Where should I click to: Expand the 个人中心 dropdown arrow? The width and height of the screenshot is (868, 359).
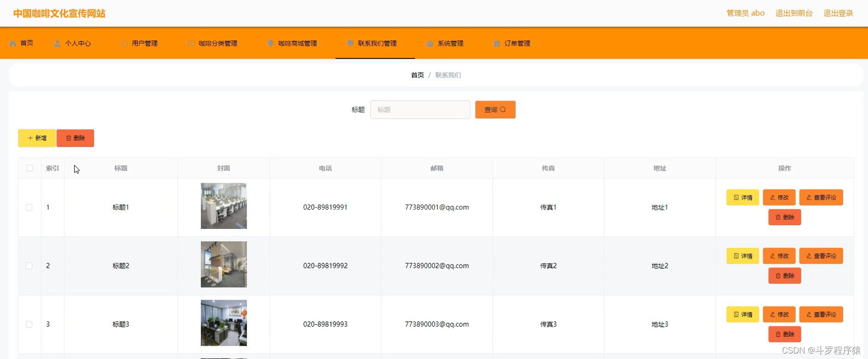[97, 43]
